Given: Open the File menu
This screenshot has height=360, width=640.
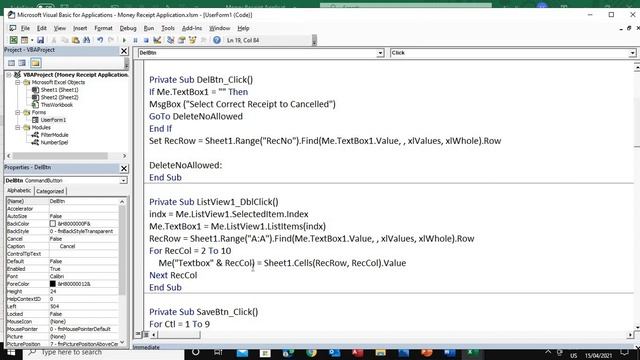Looking at the screenshot, I should pyautogui.click(x=25, y=28).
